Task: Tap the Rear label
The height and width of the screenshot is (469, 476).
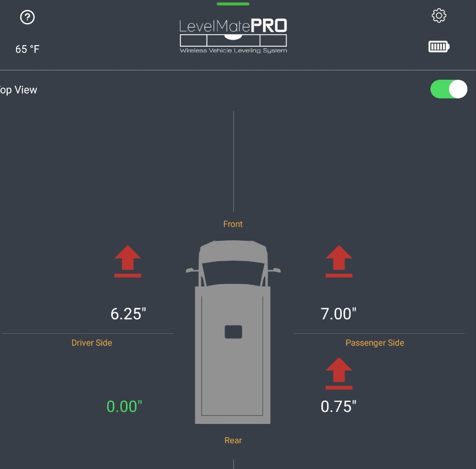Action: [x=233, y=440]
